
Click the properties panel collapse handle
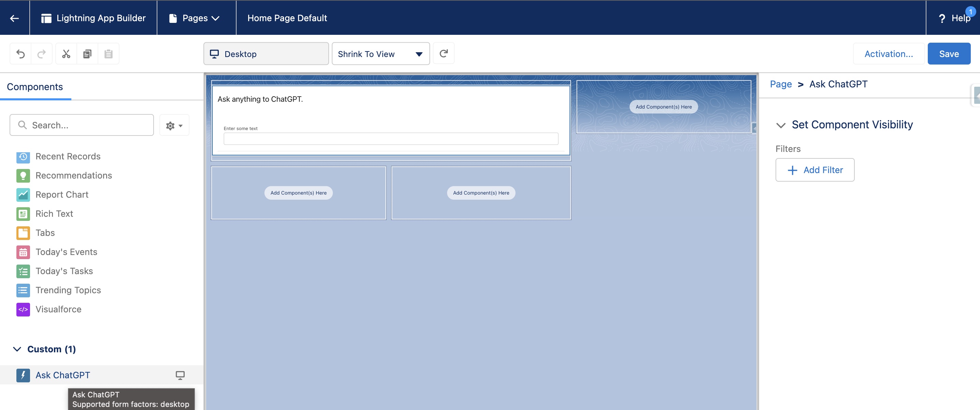(976, 96)
